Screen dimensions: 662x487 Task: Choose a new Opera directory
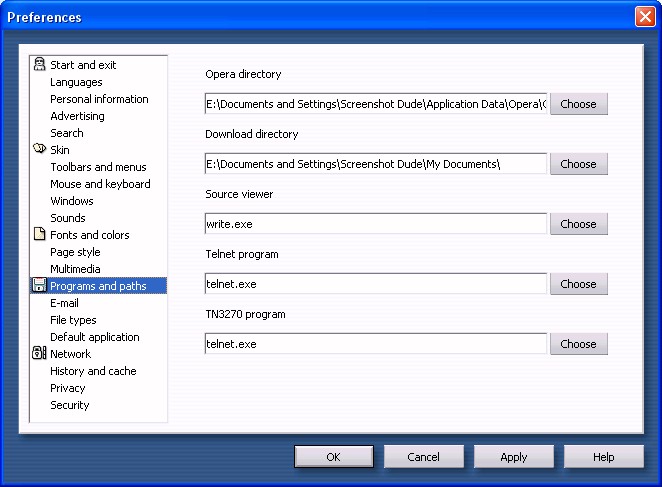coord(578,104)
